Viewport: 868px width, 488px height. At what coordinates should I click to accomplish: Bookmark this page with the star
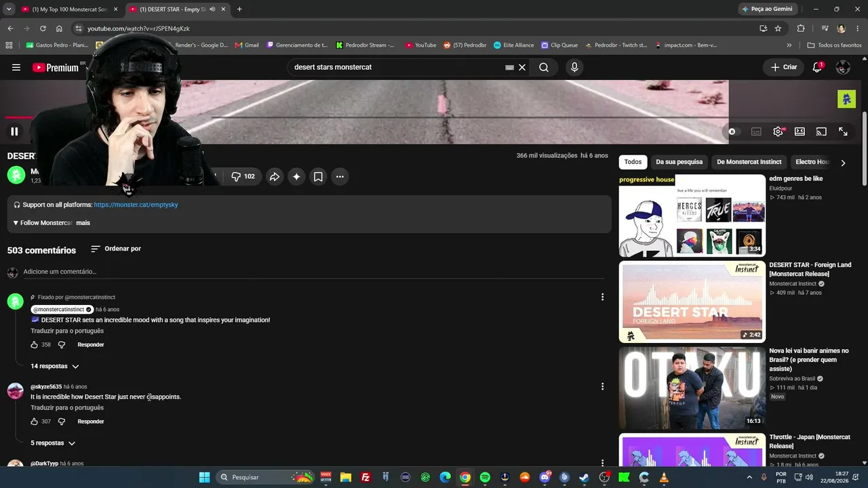(778, 28)
